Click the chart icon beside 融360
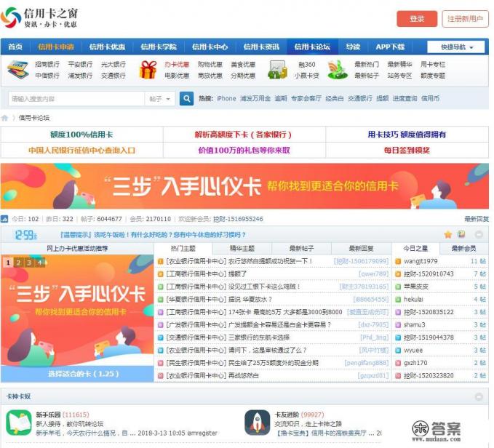 click(278, 70)
